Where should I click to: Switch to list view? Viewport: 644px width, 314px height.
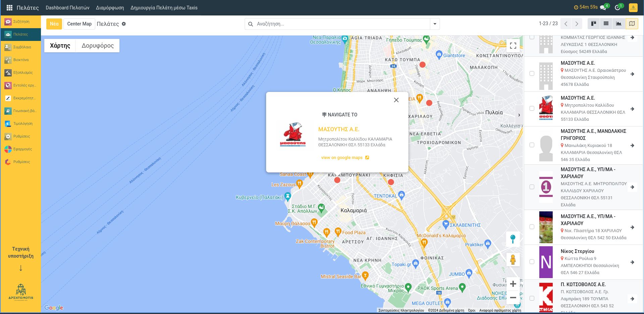click(606, 23)
